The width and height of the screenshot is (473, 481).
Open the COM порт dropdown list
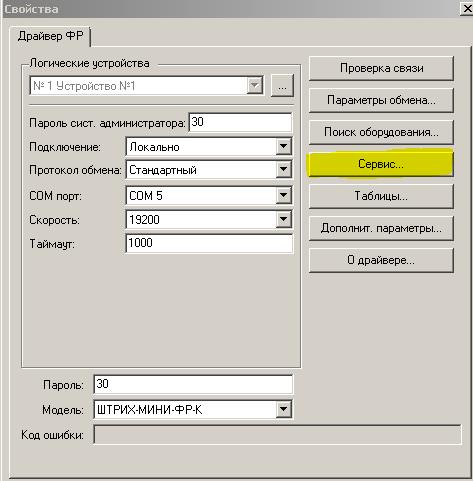[283, 195]
